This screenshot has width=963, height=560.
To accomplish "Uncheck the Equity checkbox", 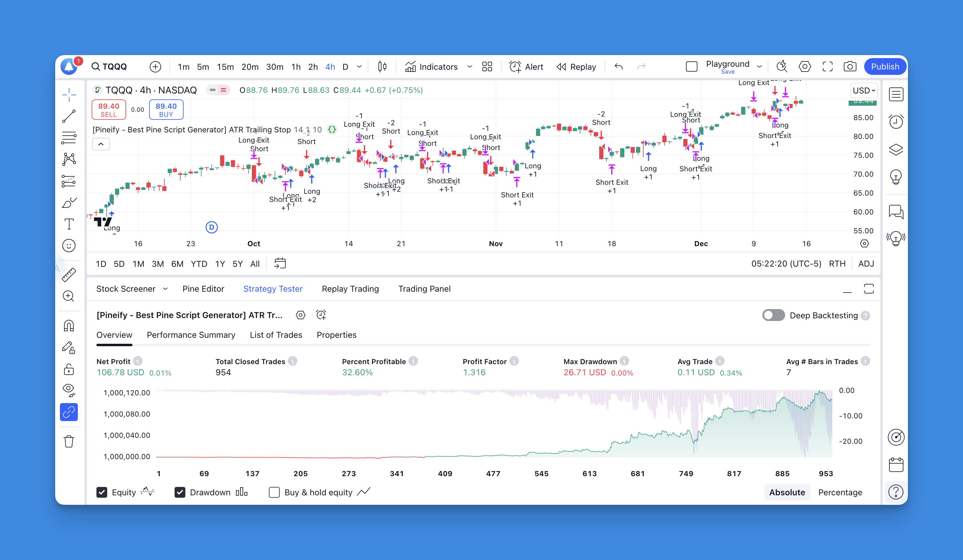I will click(102, 492).
